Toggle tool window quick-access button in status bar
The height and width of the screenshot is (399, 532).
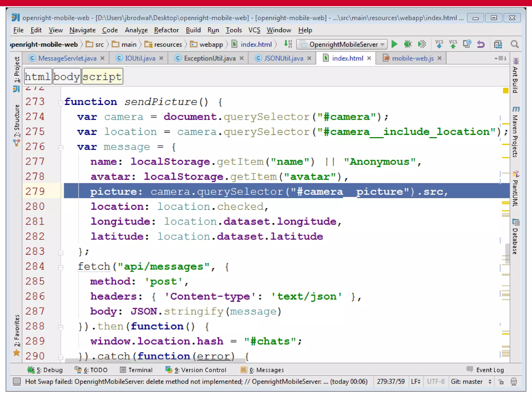[17, 381]
